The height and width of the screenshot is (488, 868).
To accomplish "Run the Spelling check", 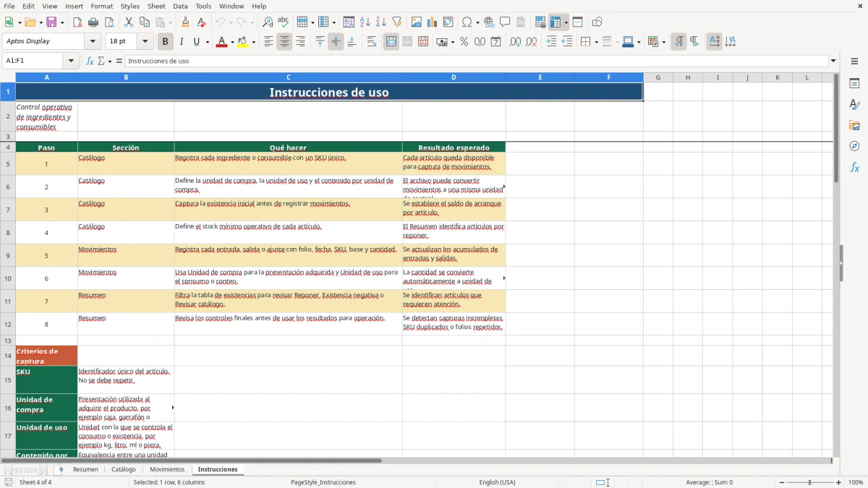I will tap(284, 22).
